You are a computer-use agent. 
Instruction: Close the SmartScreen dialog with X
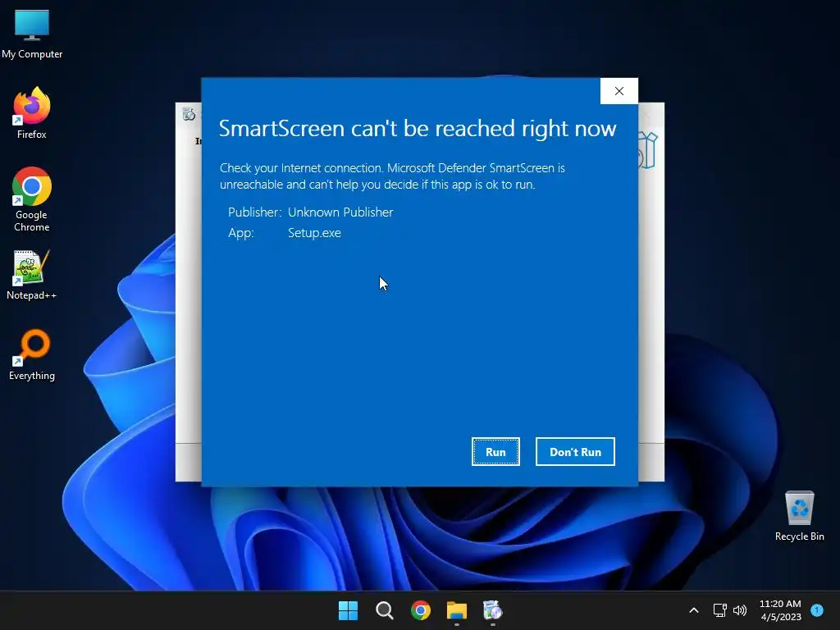[619, 91]
